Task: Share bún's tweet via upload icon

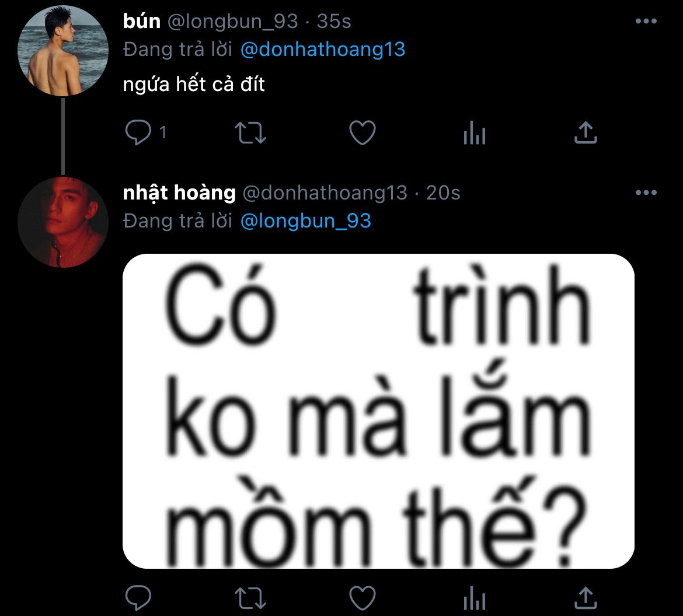Action: (x=586, y=133)
